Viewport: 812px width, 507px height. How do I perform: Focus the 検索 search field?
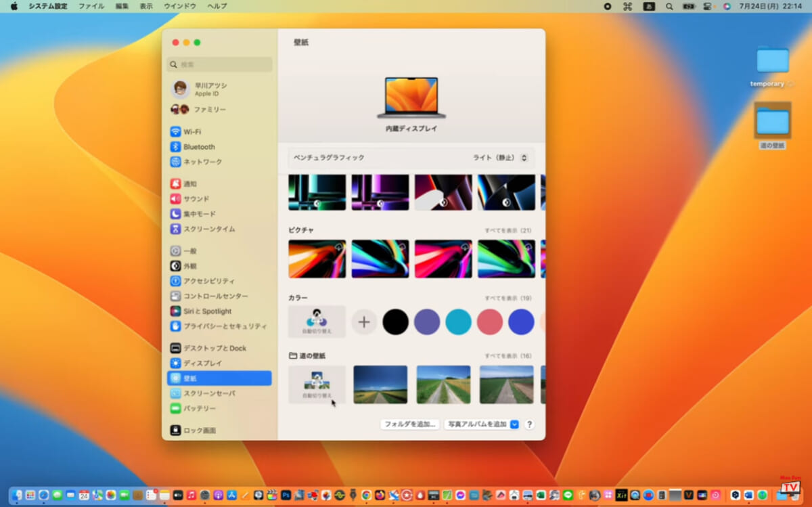click(x=219, y=64)
